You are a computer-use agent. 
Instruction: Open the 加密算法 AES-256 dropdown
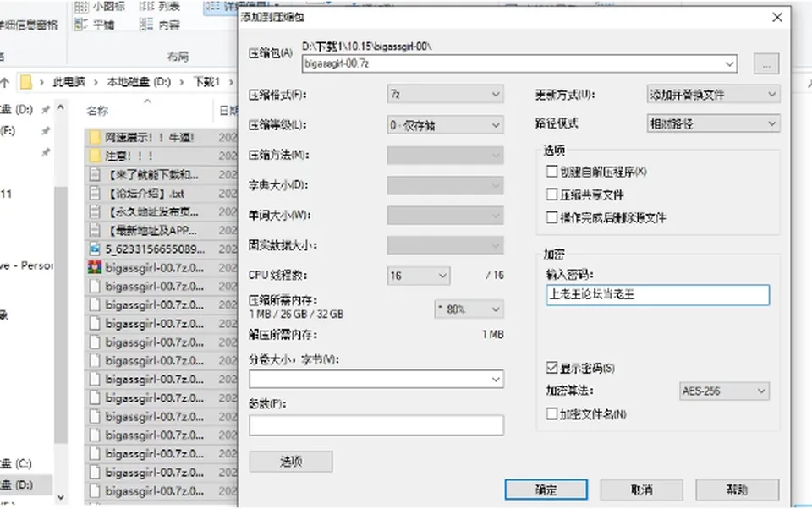point(724,391)
